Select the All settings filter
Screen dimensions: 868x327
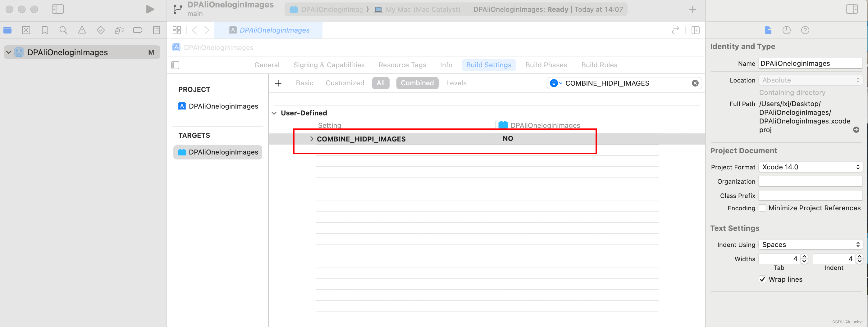tap(381, 83)
